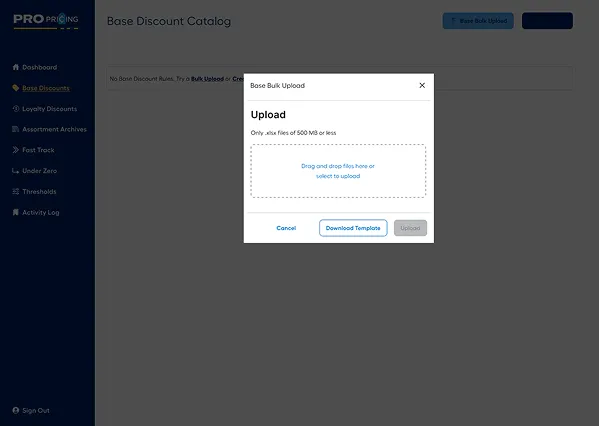
Task: Click the Base Bulk Upload header button
Action: [478, 21]
